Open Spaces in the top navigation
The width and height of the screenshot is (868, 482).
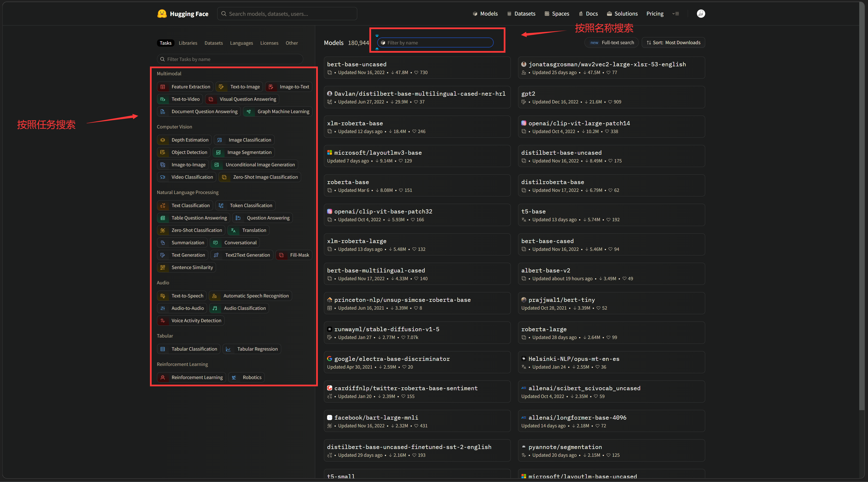pos(557,13)
